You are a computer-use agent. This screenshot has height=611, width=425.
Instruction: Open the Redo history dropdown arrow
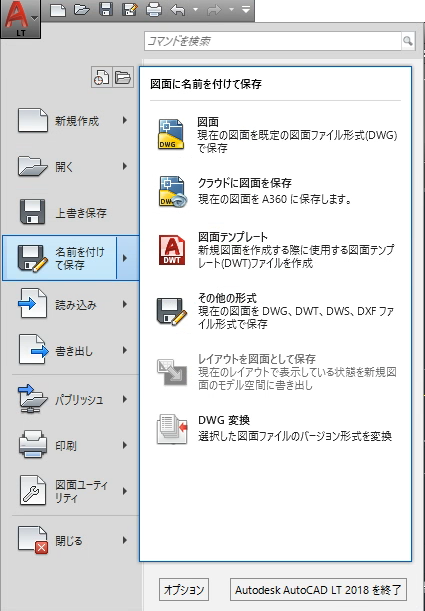click(231, 9)
